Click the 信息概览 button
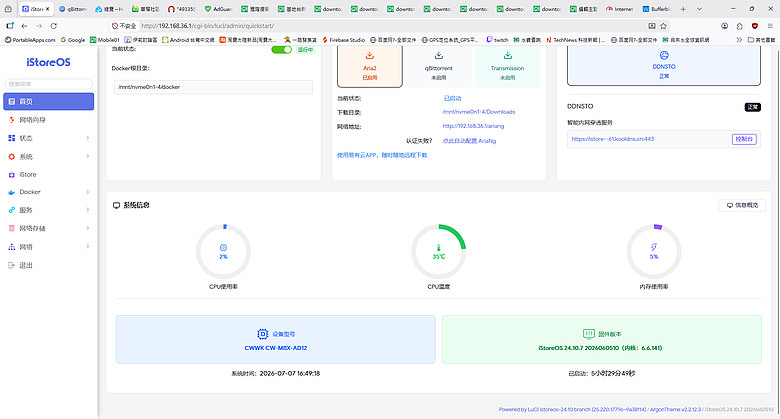 [742, 205]
